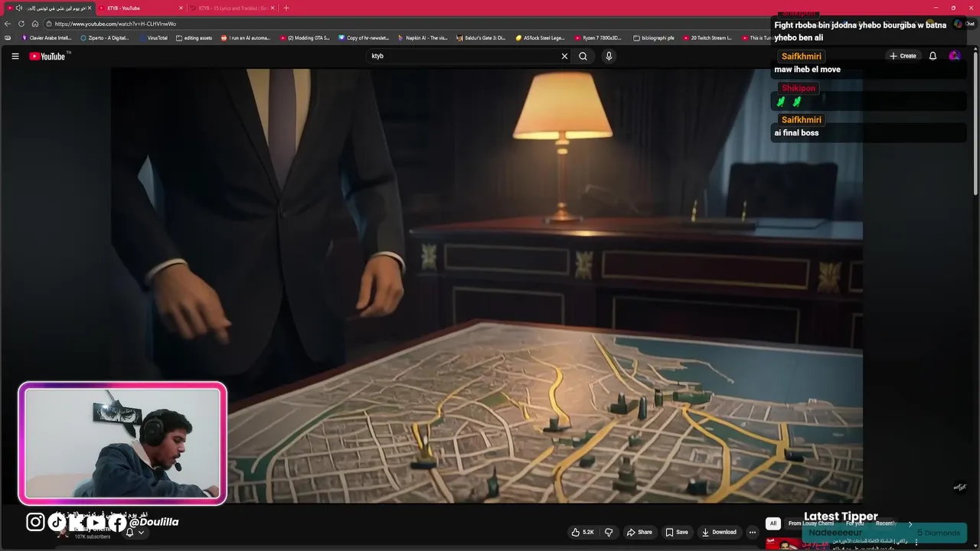Click chat username 'Shikipon'
Screen dimensions: 980x551
coord(799,88)
